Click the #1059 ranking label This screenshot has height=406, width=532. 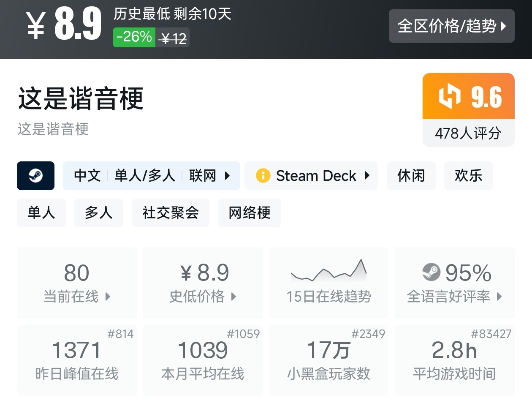click(243, 334)
